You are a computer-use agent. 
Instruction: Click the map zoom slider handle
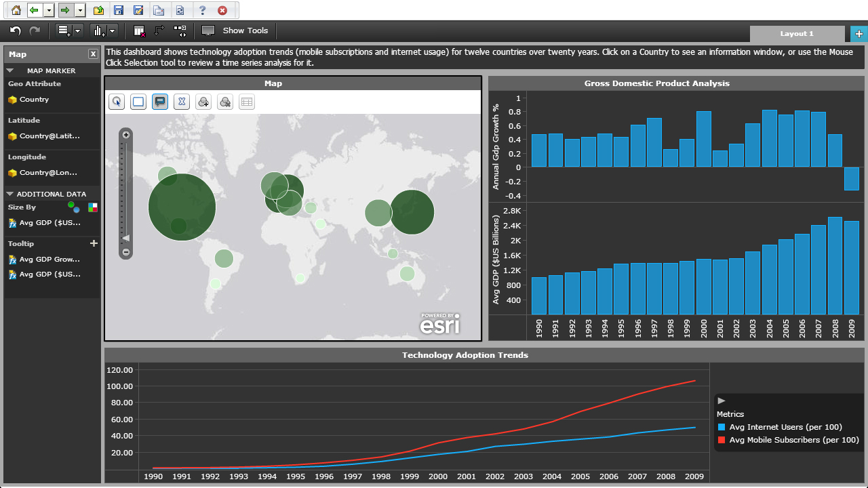pos(125,238)
